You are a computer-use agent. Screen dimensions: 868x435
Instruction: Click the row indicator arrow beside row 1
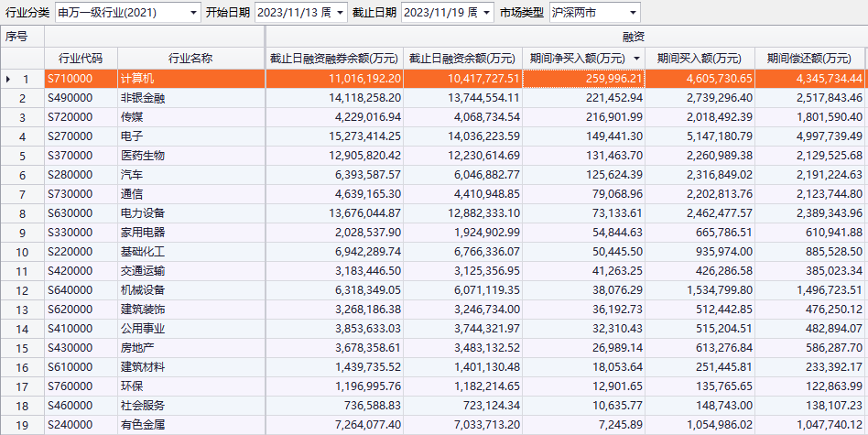pos(8,80)
